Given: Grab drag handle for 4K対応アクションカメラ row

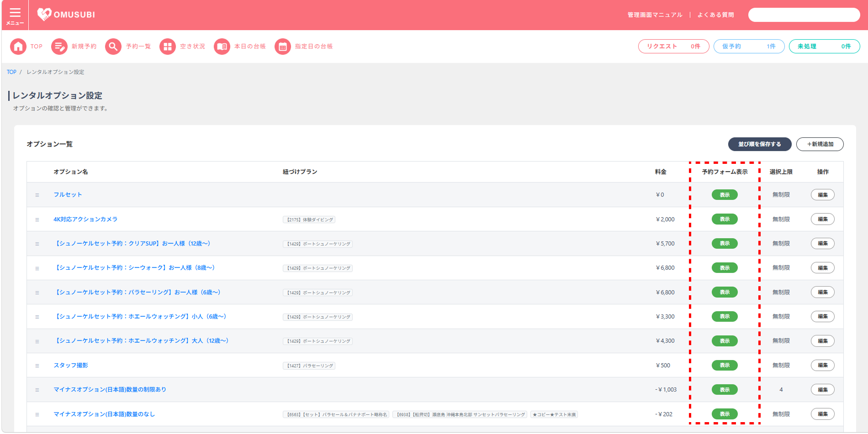Looking at the screenshot, I should click(x=37, y=220).
